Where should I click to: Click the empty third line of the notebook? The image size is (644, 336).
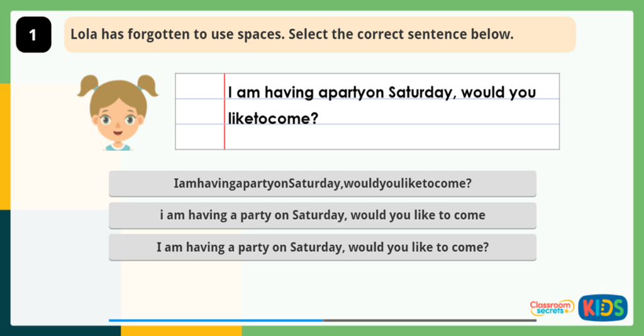point(392,137)
